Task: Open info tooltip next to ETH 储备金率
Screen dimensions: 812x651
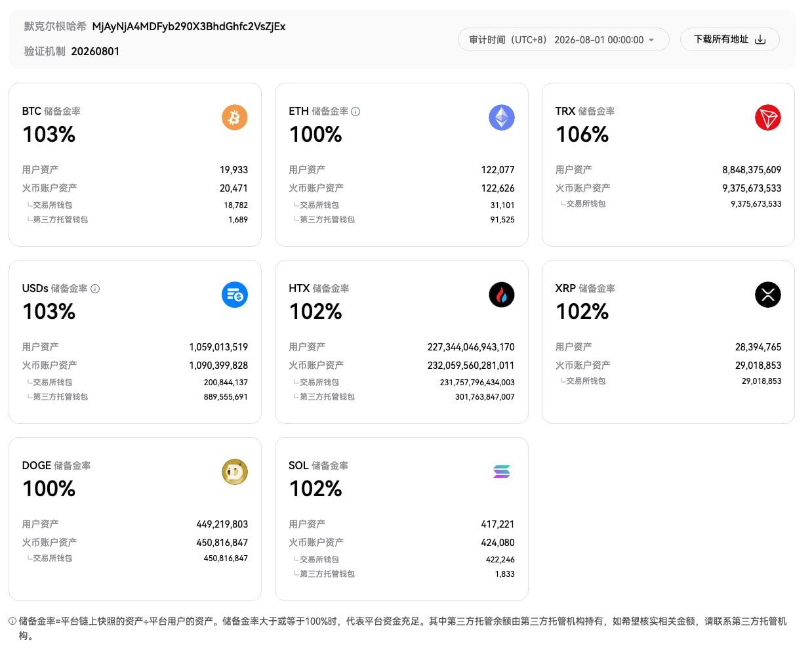Action: 355,112
